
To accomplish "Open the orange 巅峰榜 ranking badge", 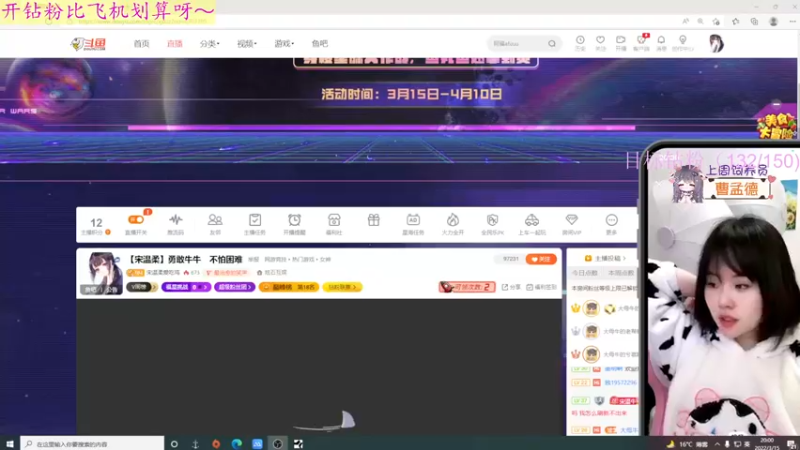I will point(289,287).
